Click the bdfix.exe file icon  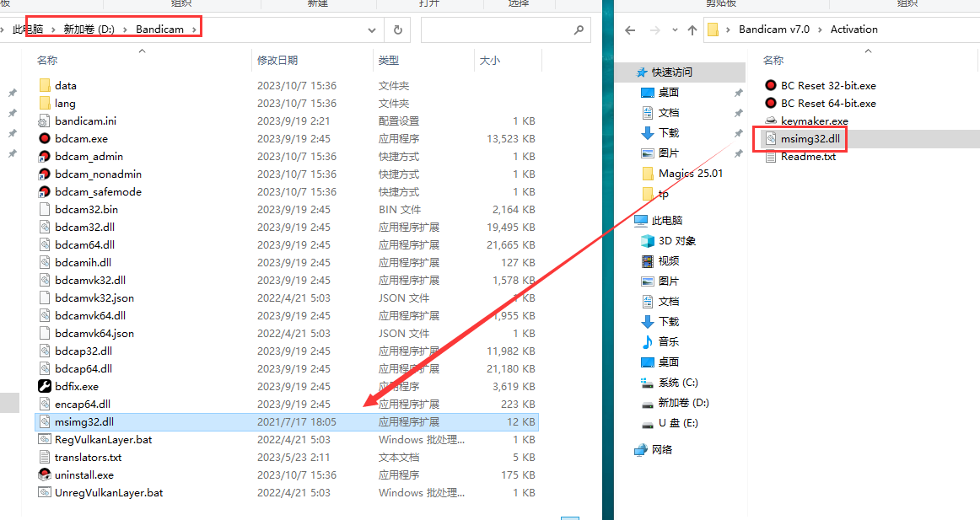click(x=45, y=386)
